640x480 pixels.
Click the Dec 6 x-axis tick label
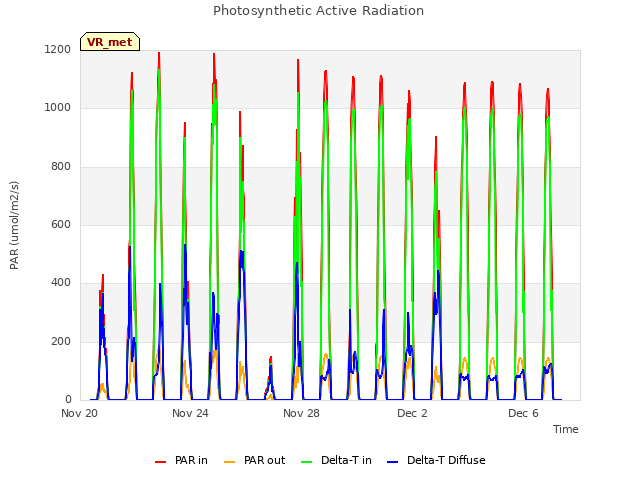coord(523,413)
